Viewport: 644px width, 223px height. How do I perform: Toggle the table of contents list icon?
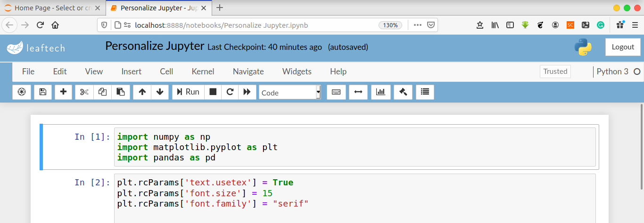click(x=425, y=92)
